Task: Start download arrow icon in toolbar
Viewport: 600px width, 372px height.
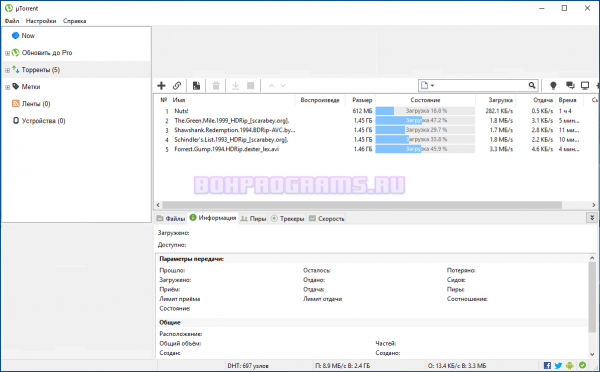Action: (235, 86)
